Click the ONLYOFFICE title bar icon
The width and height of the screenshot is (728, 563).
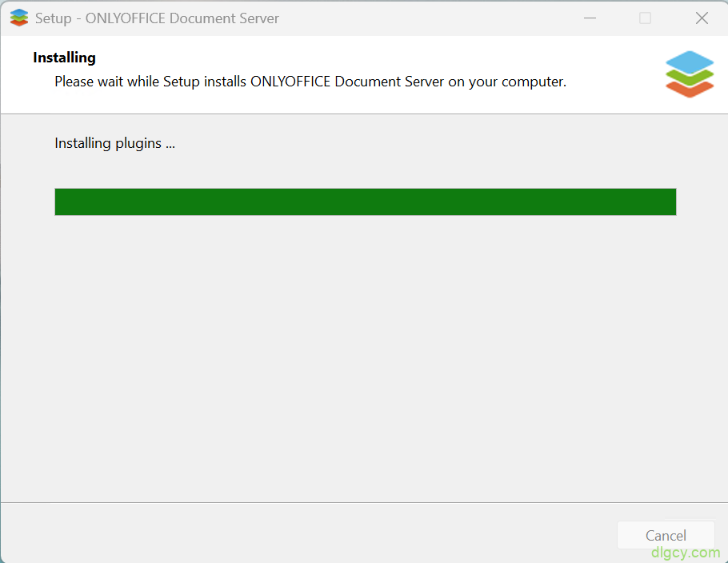[x=19, y=18]
